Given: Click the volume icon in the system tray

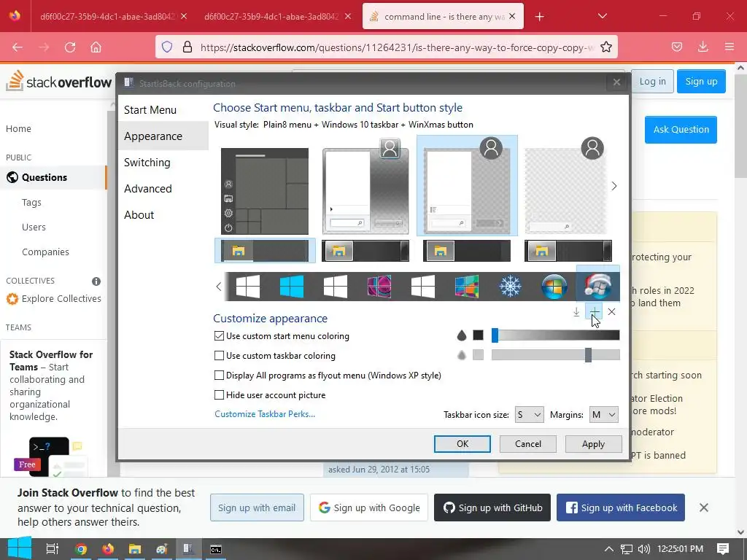Looking at the screenshot, I should [x=643, y=549].
